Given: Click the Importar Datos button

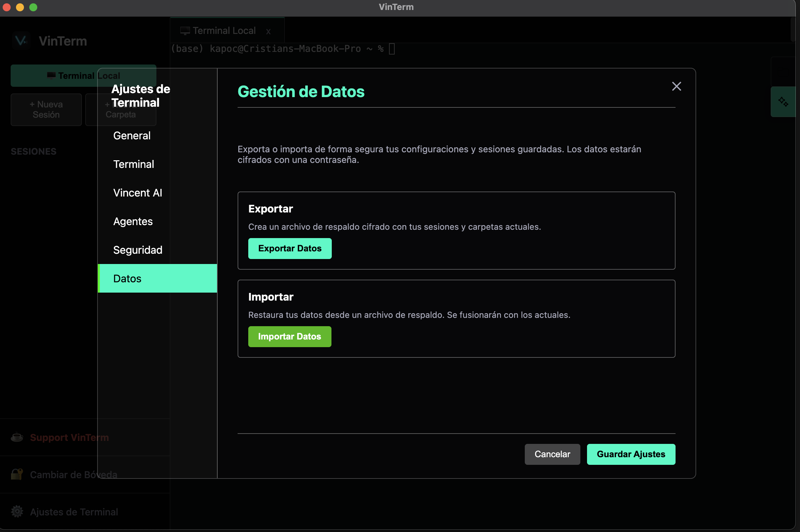Looking at the screenshot, I should [x=290, y=336].
